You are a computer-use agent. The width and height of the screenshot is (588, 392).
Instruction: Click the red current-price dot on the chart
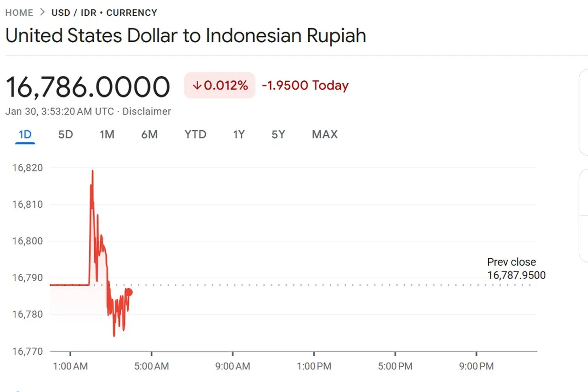[129, 292]
